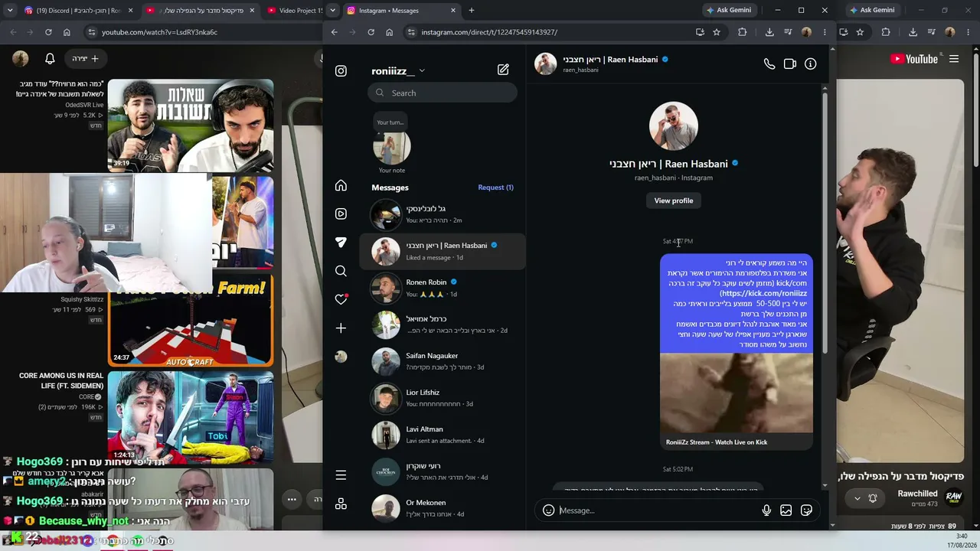Open the YouTube guide menu on the right
Viewport: 980px width, 551px height.
pos(954,59)
